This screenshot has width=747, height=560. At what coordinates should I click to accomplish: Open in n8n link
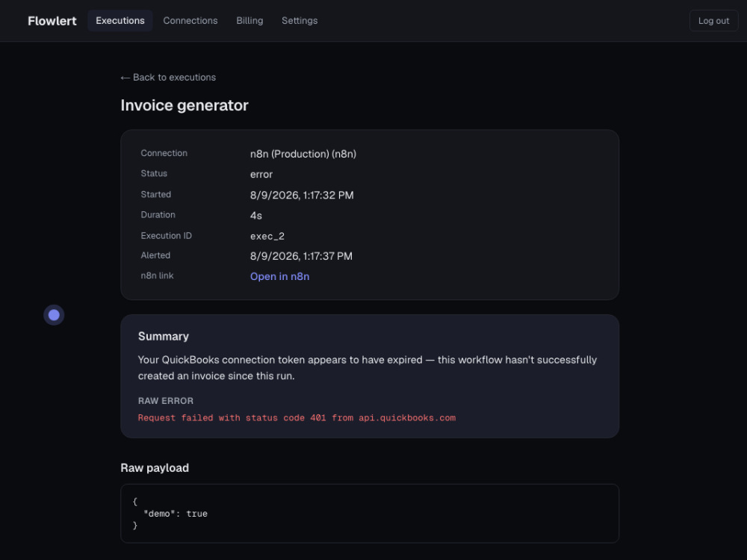click(279, 276)
